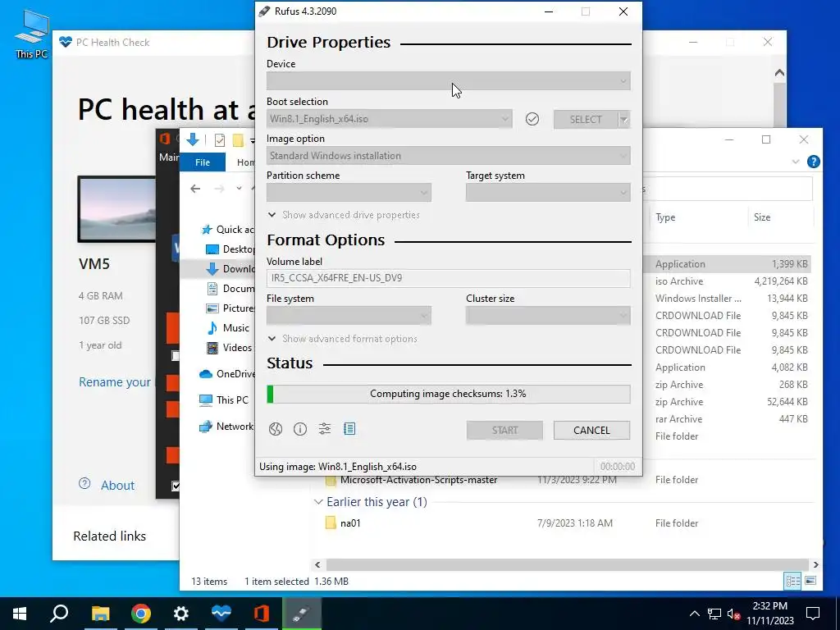Open File Explorer help icon
Image resolution: width=840 pixels, height=630 pixels.
[813, 162]
